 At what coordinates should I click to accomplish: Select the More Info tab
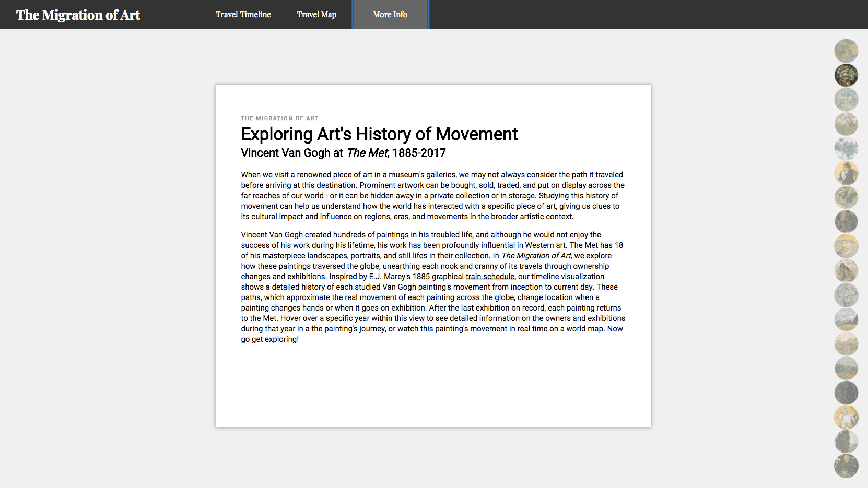point(390,15)
